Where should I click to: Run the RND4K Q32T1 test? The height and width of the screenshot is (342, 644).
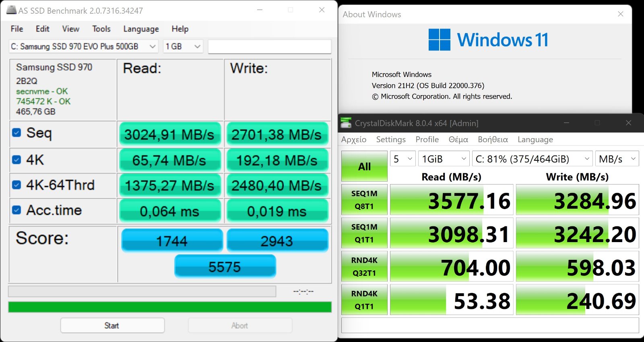click(364, 267)
